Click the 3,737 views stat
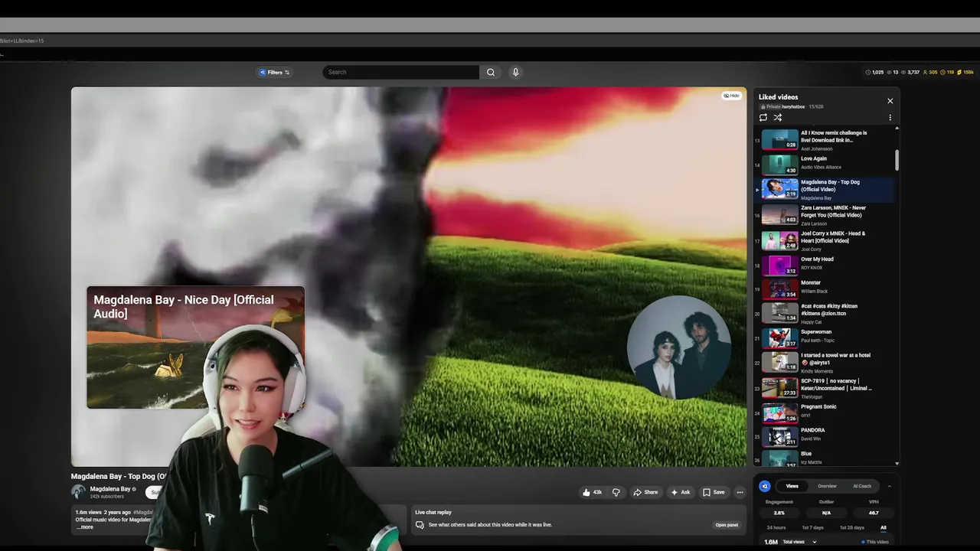Viewport: 980px width, 551px height. point(910,72)
